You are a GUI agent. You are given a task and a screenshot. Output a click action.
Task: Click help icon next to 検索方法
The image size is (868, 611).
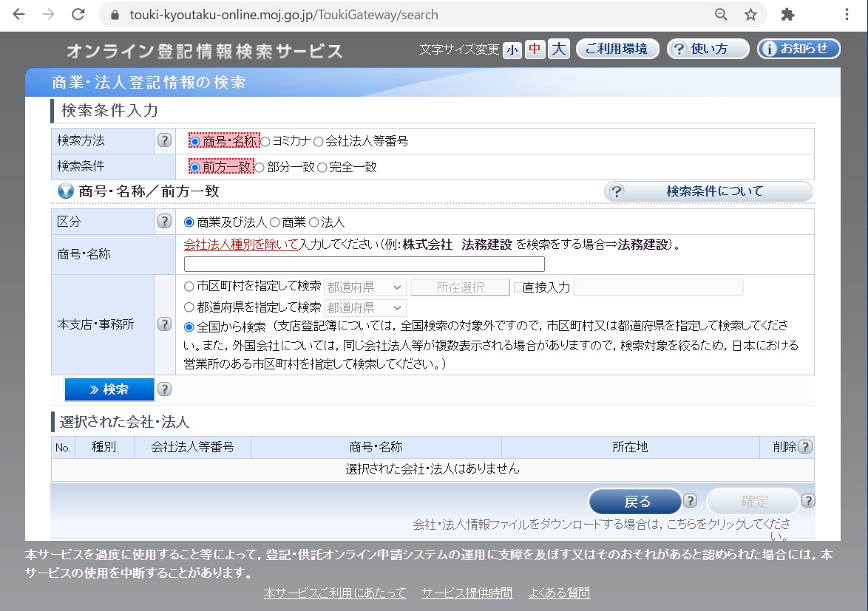click(164, 140)
